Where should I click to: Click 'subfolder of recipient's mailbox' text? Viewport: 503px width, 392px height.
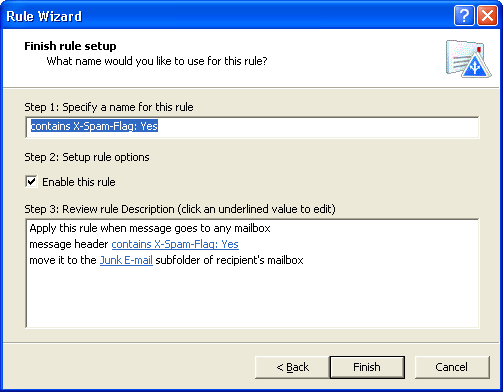pyautogui.click(x=229, y=260)
